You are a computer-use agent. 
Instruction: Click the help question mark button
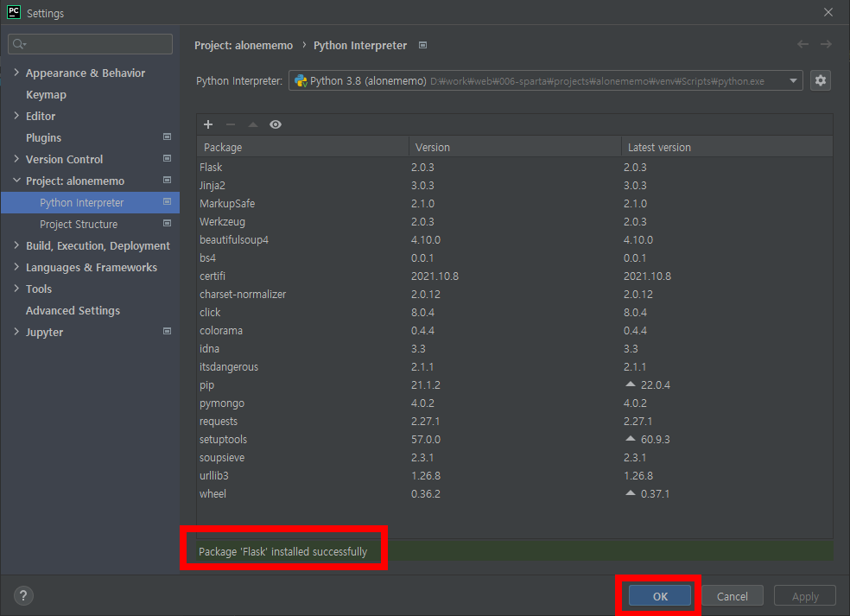tap(23, 595)
